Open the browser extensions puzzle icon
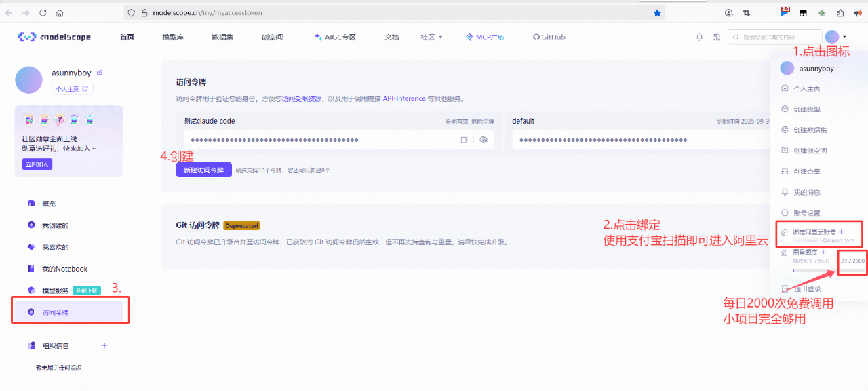Image resolution: width=868 pixels, height=391 pixels. (x=840, y=12)
